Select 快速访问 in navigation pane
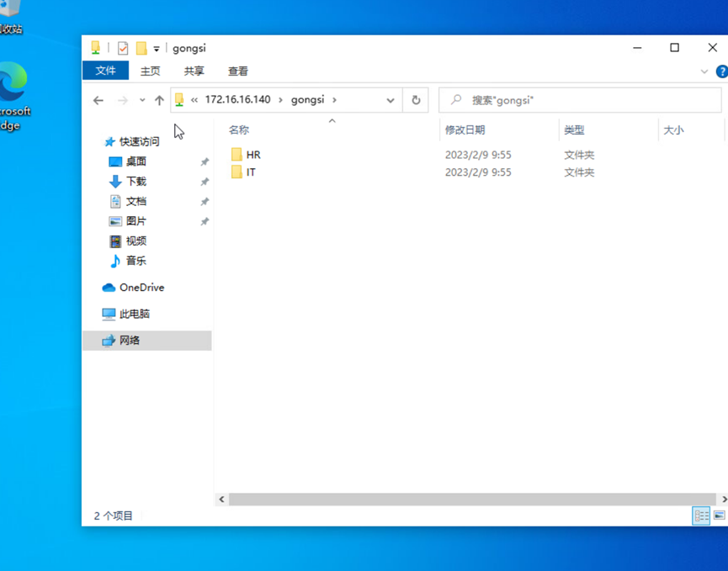 139,141
